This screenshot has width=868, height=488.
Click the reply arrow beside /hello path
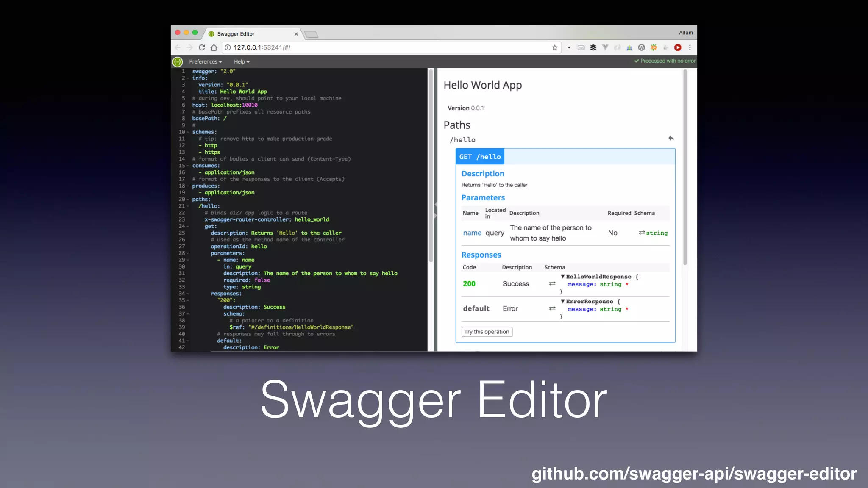coord(671,138)
